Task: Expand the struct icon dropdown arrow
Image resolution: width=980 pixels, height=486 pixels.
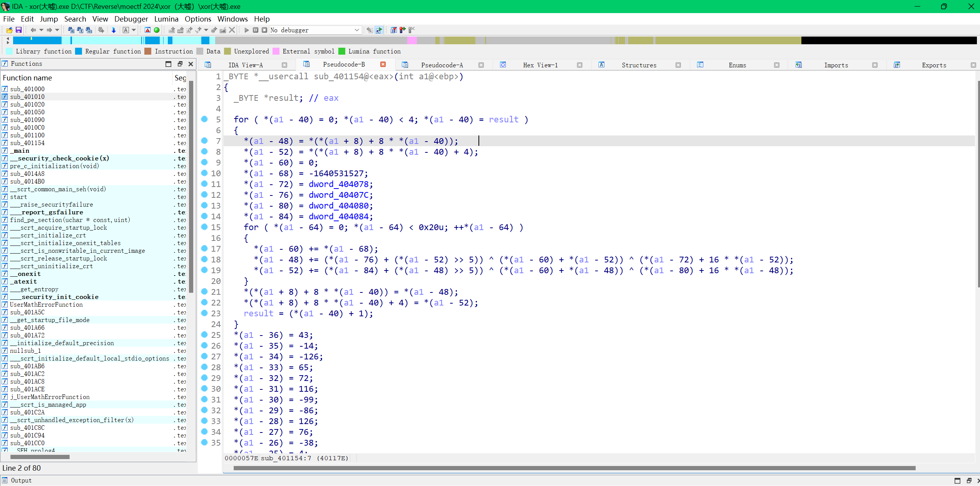Action: [206, 30]
